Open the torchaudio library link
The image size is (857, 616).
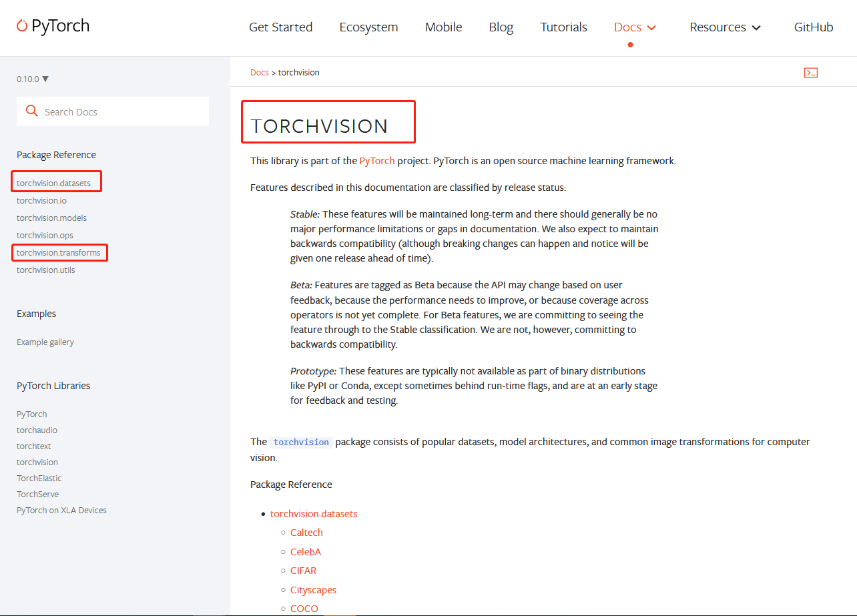pos(37,430)
